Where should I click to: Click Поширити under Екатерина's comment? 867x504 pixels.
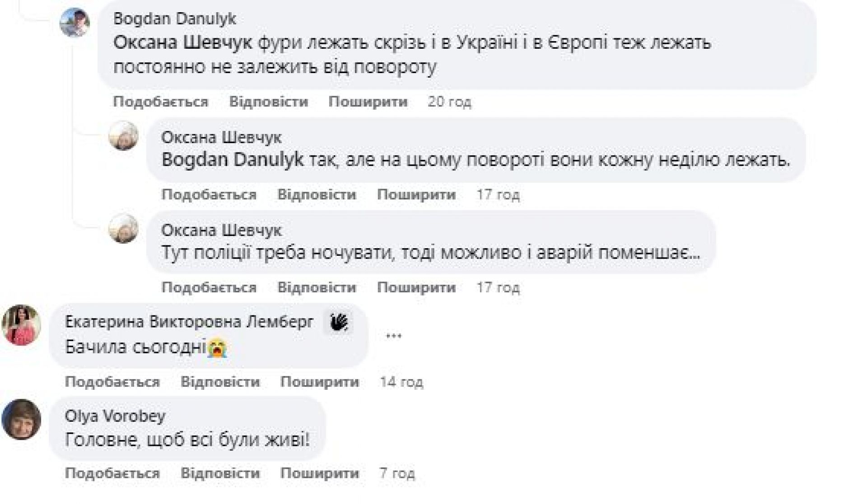point(319,382)
